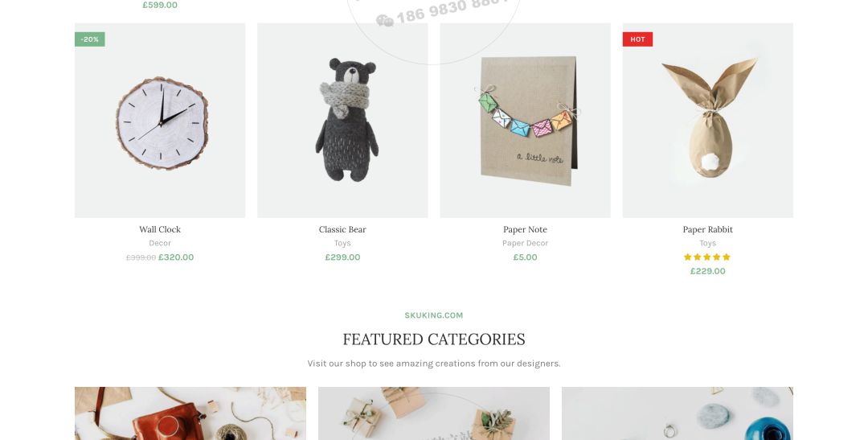Click the -20% sale badge
The width and height of the screenshot is (868, 440).
point(90,39)
